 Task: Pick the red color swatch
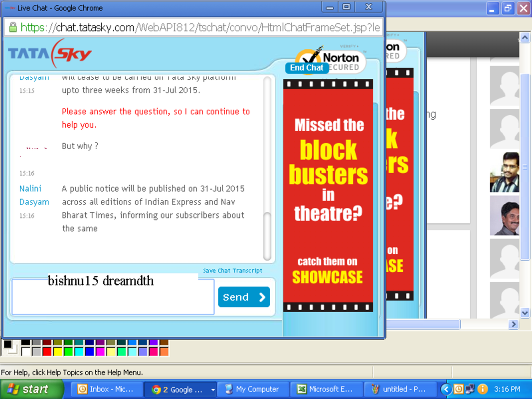point(47,352)
